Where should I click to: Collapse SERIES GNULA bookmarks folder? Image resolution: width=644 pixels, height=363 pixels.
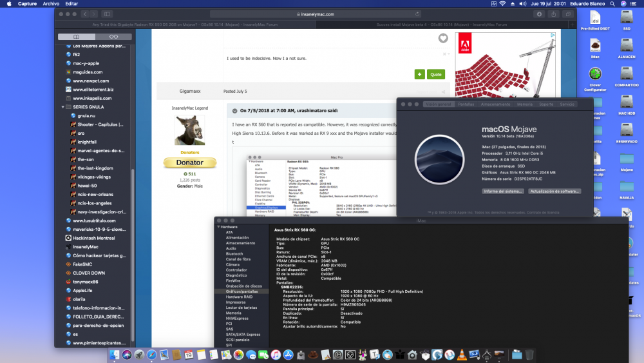(x=63, y=107)
